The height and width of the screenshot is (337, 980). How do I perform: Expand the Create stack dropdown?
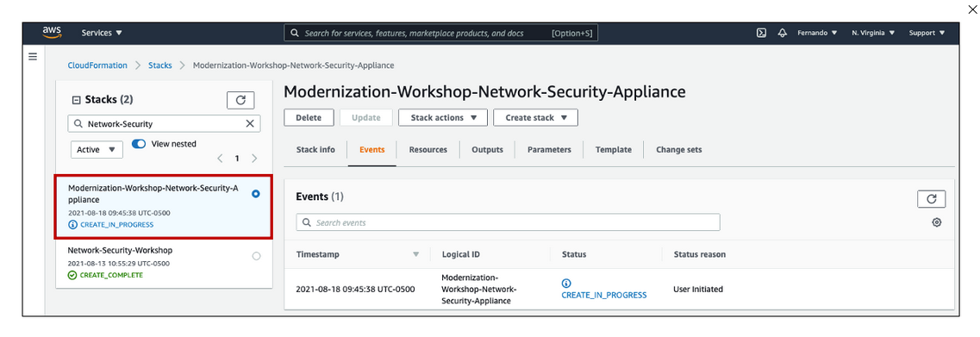pos(535,117)
